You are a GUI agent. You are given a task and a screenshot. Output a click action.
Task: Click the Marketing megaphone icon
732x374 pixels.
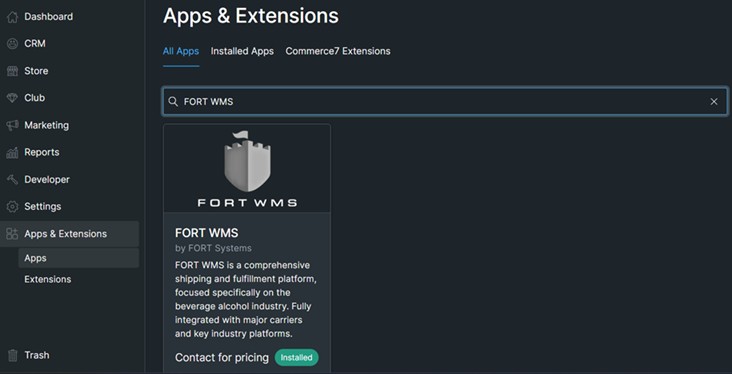(12, 125)
